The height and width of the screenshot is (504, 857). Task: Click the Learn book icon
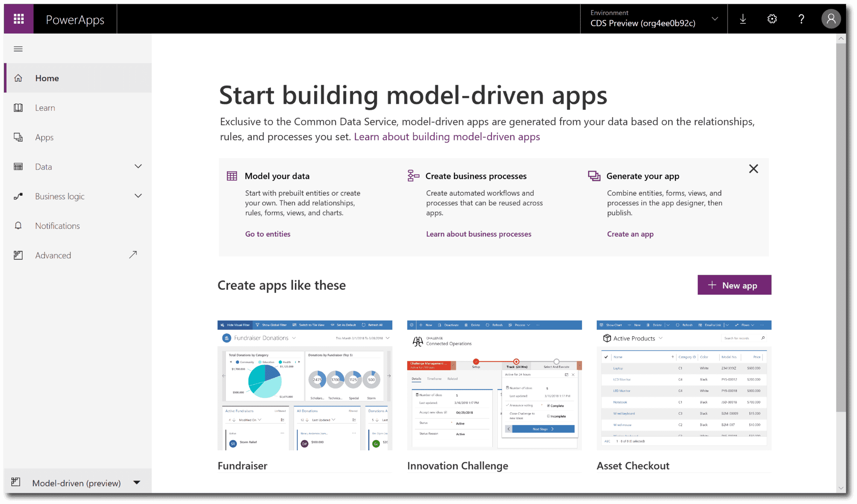[x=18, y=108]
